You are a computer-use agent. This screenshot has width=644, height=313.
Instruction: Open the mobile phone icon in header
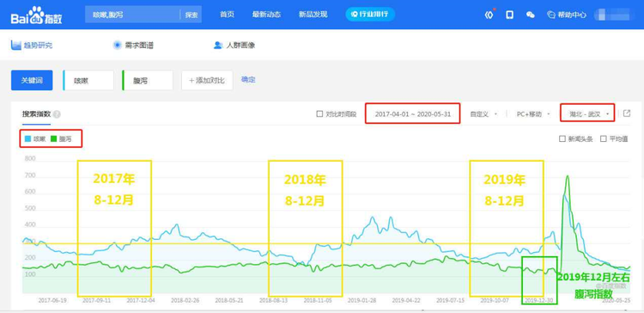[509, 15]
